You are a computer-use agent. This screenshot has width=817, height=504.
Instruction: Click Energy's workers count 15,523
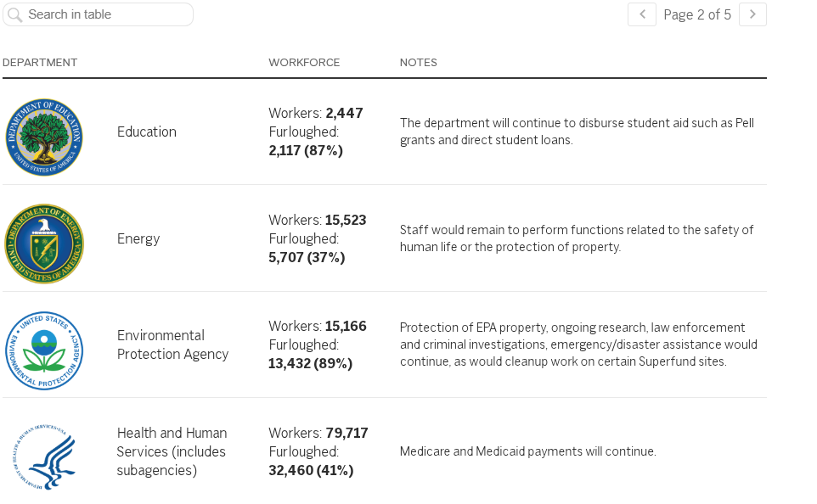click(346, 221)
